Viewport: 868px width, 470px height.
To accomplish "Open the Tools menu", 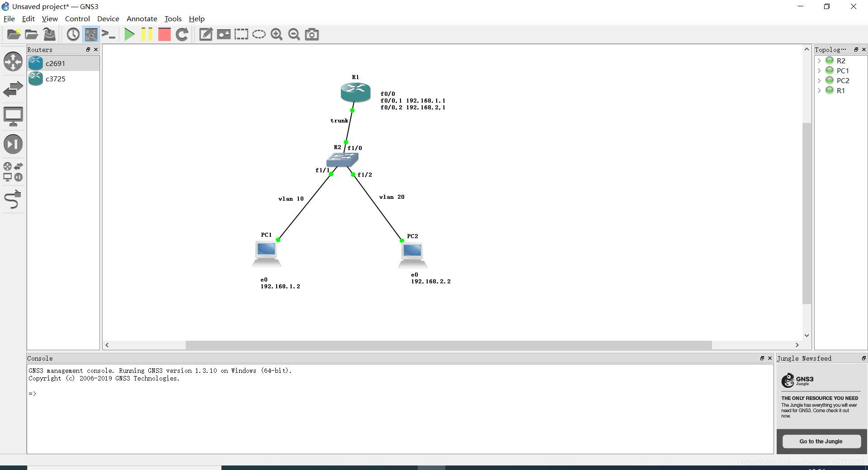I will (173, 19).
